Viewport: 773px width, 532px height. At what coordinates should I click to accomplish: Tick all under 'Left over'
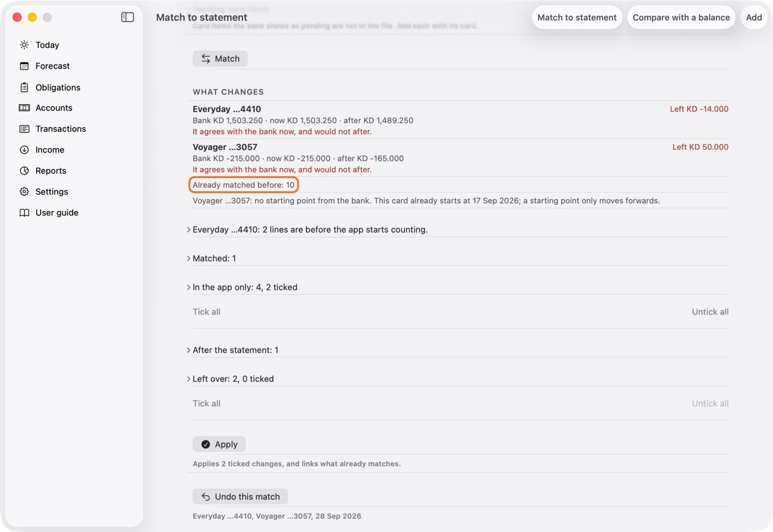click(206, 404)
